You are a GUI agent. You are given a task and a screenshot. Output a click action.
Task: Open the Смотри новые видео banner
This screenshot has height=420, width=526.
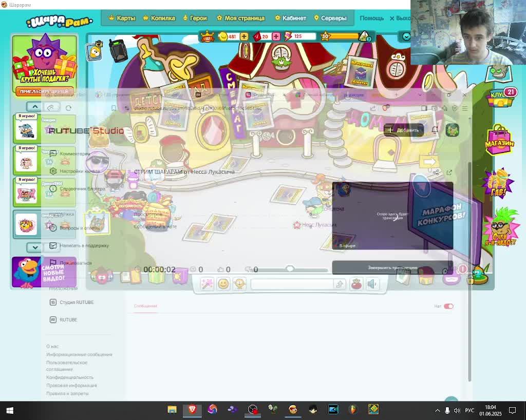click(x=44, y=272)
